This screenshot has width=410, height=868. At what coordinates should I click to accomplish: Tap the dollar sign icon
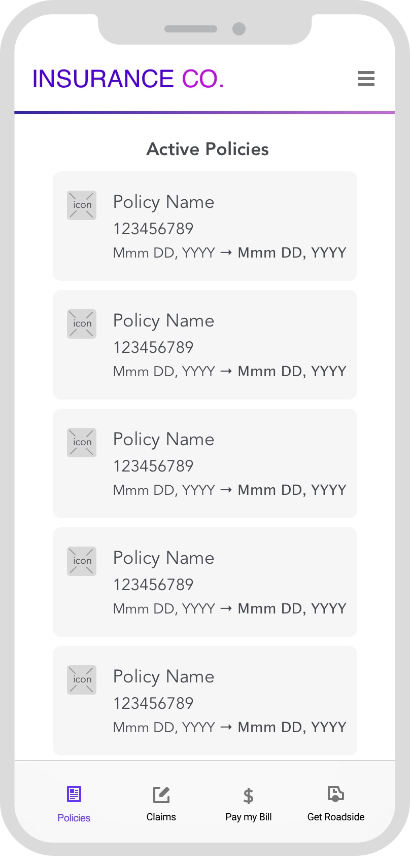tap(248, 795)
